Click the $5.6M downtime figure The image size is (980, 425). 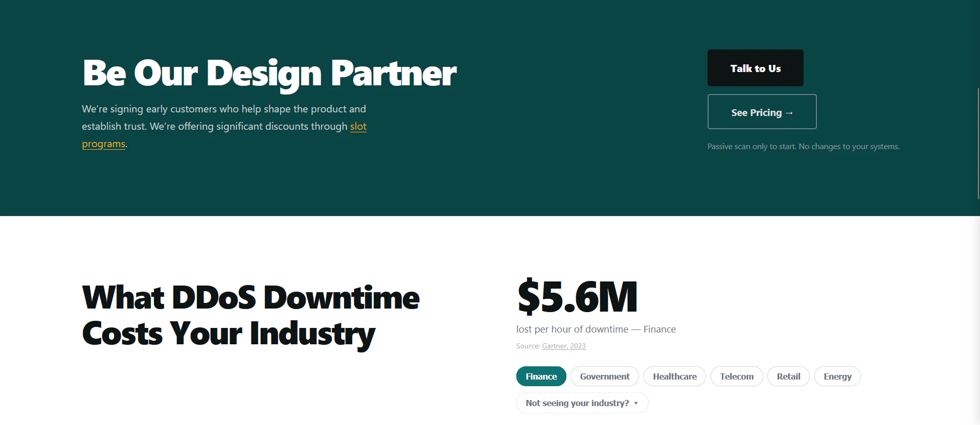(577, 296)
